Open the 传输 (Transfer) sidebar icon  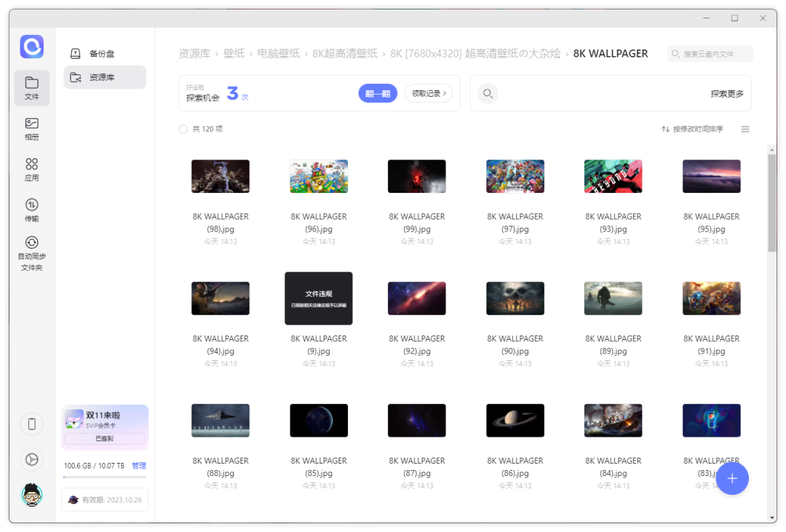click(31, 210)
